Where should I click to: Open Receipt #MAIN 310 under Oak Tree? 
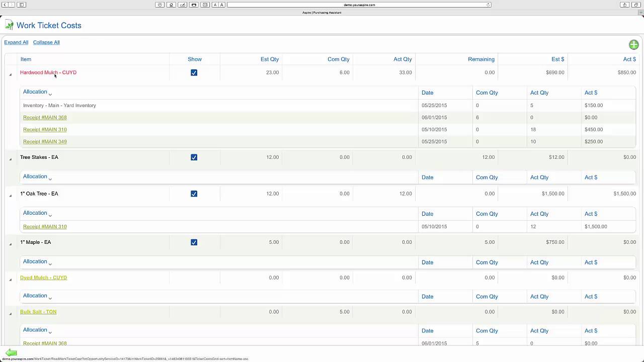point(45,227)
